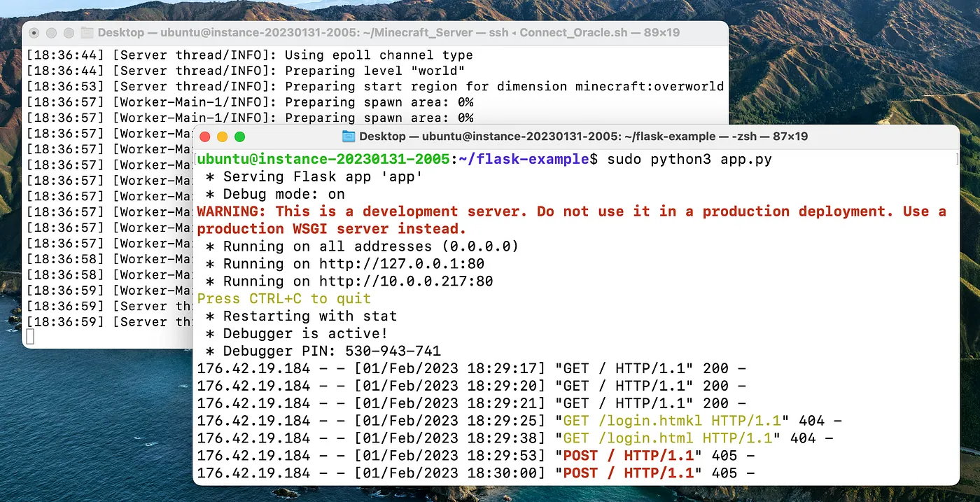Close the flask-example terminal window
Screen dimensions: 980x502
coord(205,137)
